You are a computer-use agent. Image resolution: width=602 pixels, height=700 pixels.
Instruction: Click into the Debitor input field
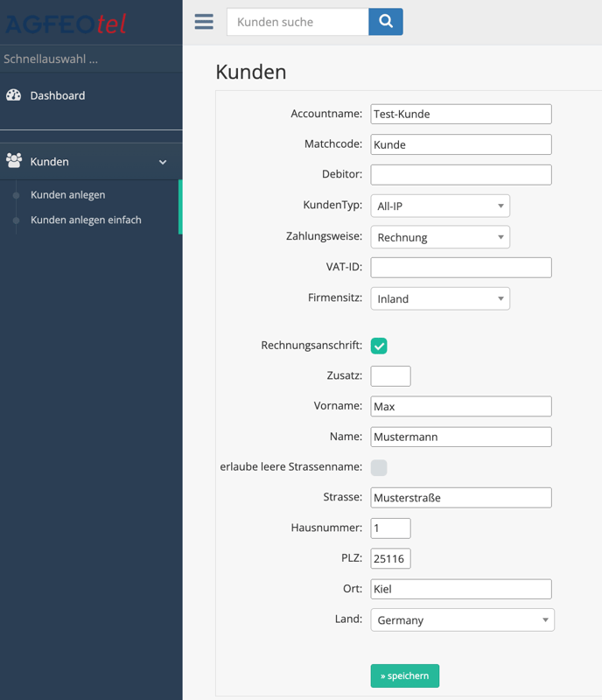(x=461, y=175)
